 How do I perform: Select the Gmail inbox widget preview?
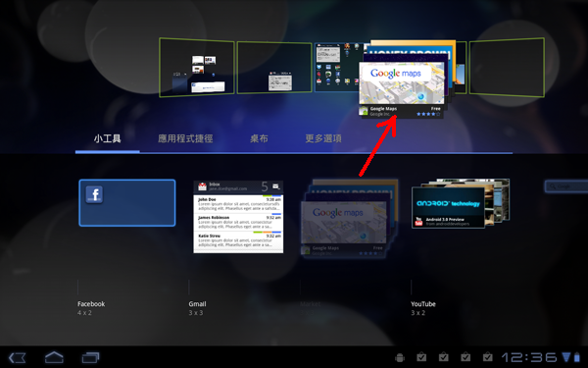click(x=238, y=217)
